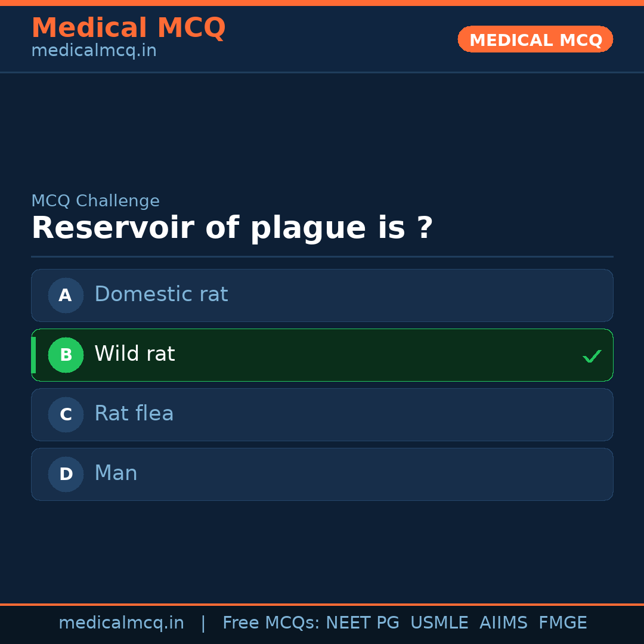Viewport: 644px width, 644px height.
Task: Expand the MCQ Challenge section
Action: pyautogui.click(x=95, y=200)
